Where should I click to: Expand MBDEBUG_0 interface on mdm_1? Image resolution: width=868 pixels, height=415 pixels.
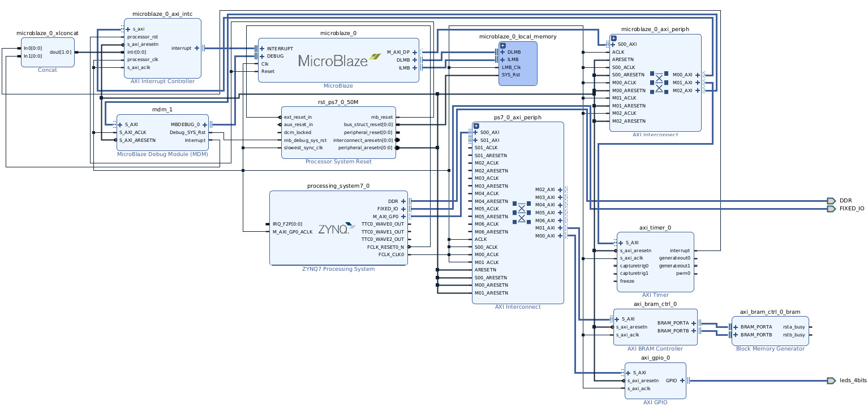point(205,124)
